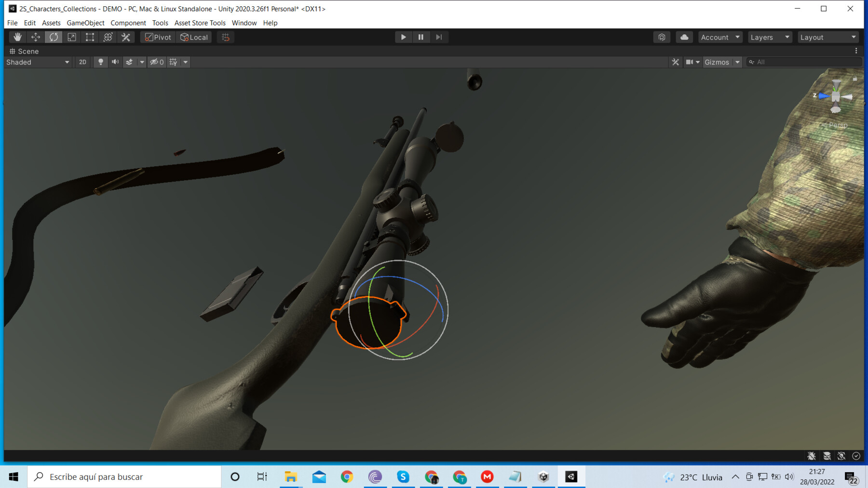Select the Rotate tool

tap(54, 37)
